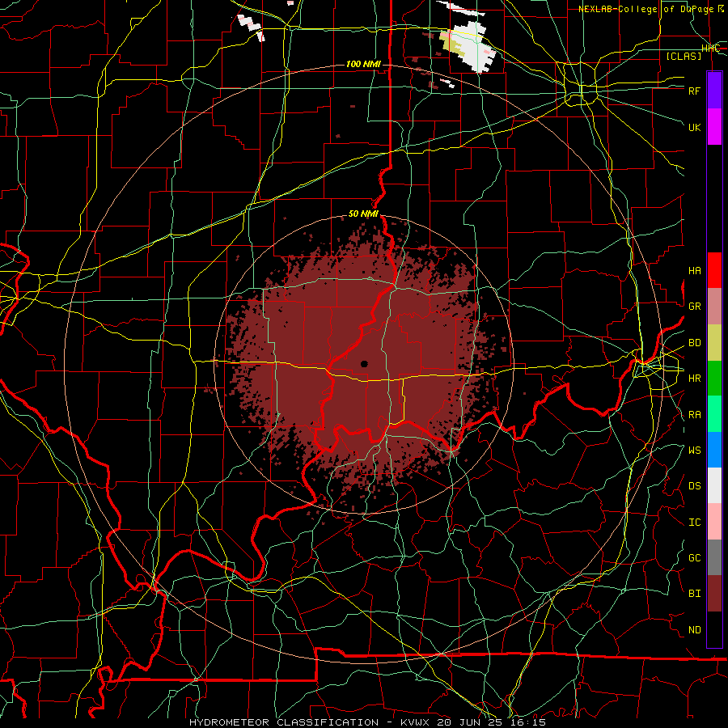Click the "100 NMI" range ring label
728x728 pixels.
pos(363,64)
